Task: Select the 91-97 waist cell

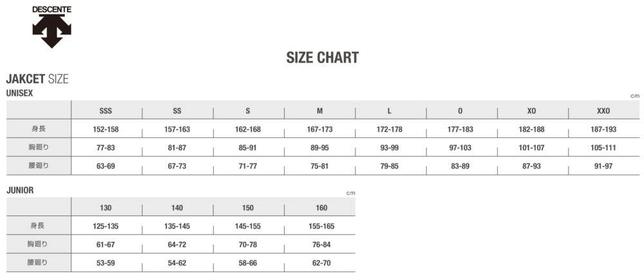Action: pos(603,166)
